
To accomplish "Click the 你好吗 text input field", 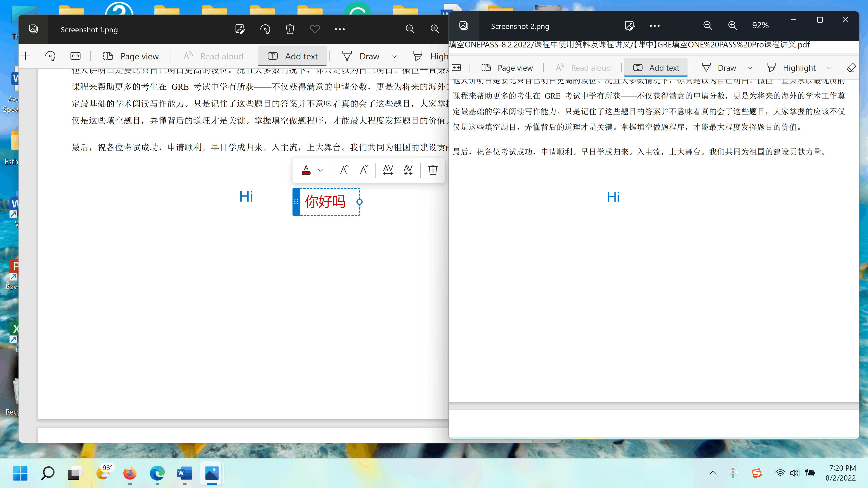I will [326, 201].
